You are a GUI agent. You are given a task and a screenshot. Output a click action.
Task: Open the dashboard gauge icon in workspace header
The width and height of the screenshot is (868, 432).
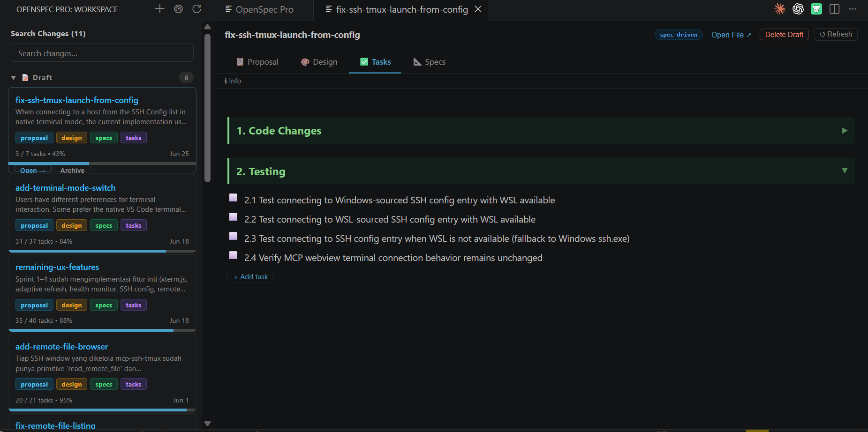178,9
